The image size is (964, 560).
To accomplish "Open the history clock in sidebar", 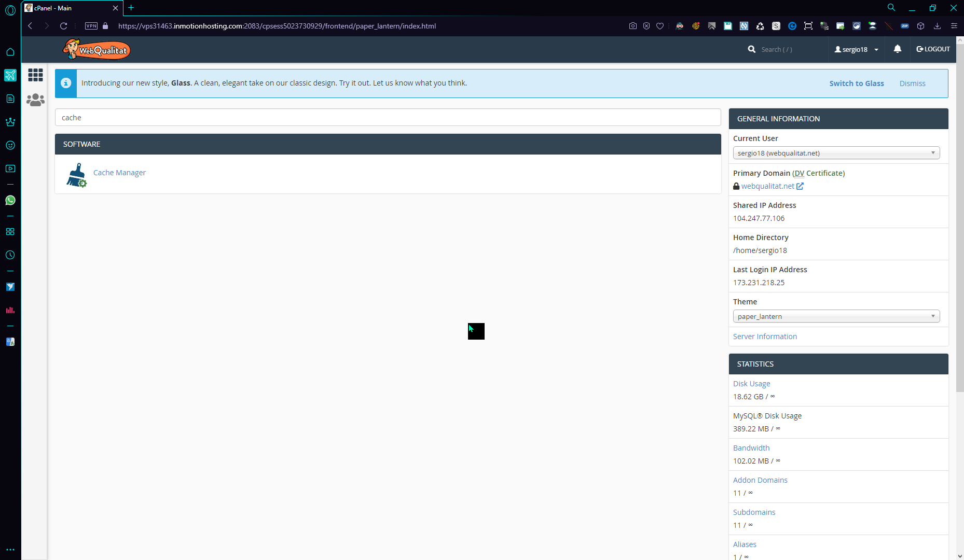I will [10, 255].
